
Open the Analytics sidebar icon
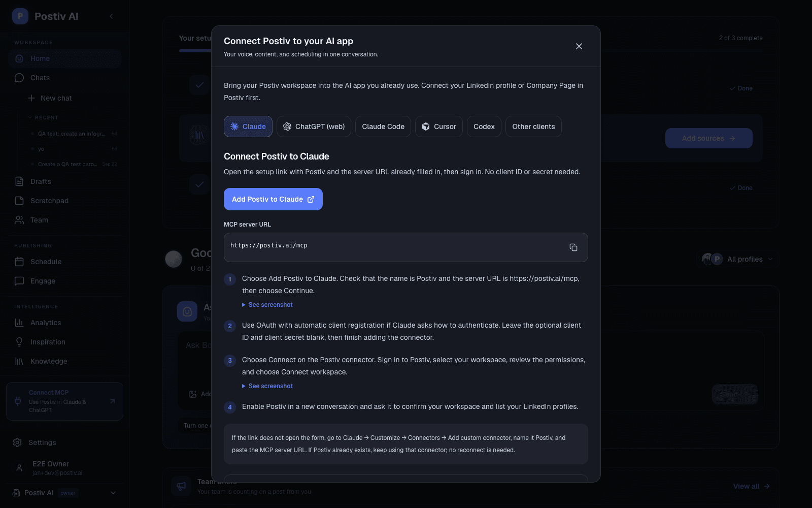(x=19, y=323)
